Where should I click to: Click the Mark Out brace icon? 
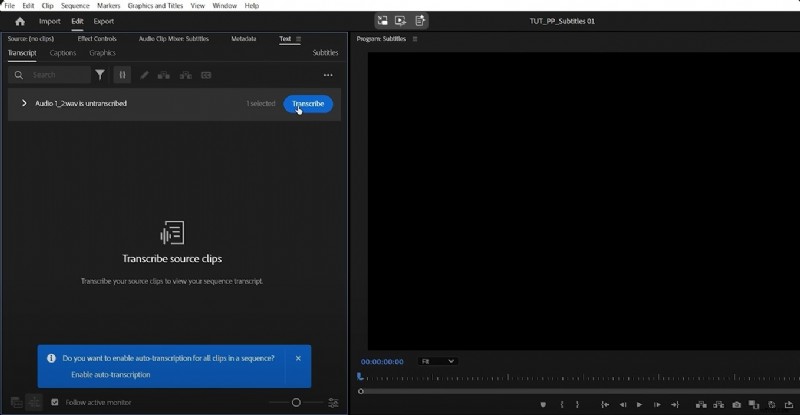(577, 405)
